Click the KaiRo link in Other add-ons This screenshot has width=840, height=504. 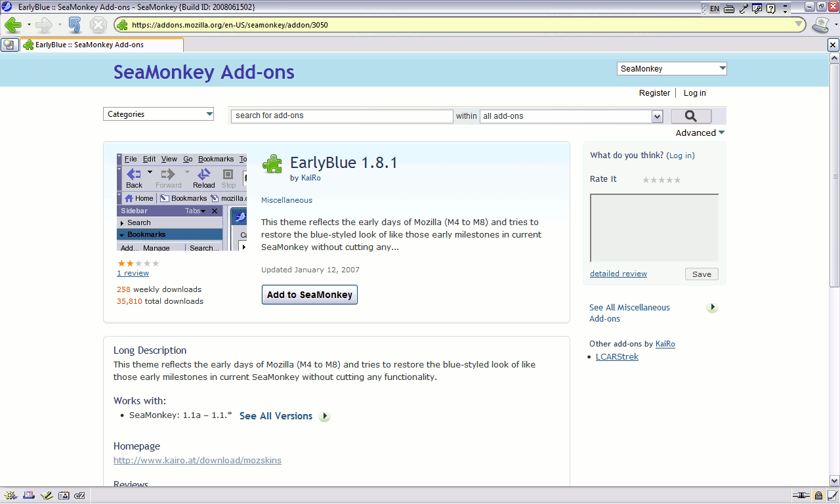(x=665, y=344)
